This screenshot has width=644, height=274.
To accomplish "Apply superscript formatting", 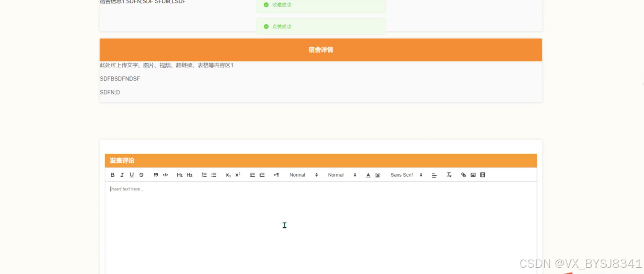I will coord(238,175).
